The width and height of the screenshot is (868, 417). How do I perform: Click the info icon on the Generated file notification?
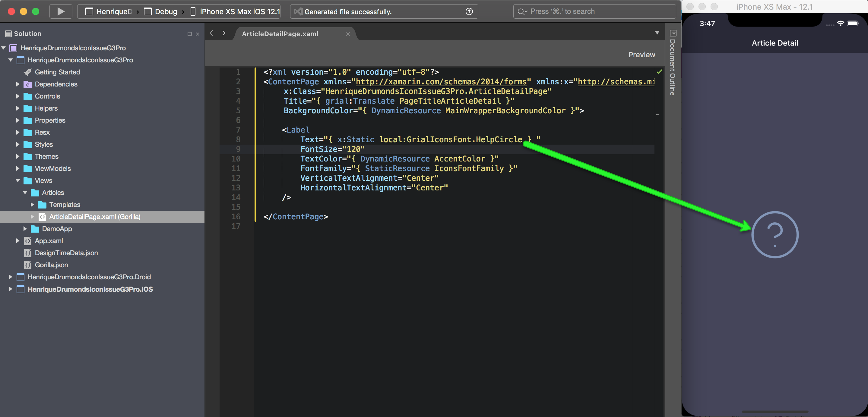[469, 11]
